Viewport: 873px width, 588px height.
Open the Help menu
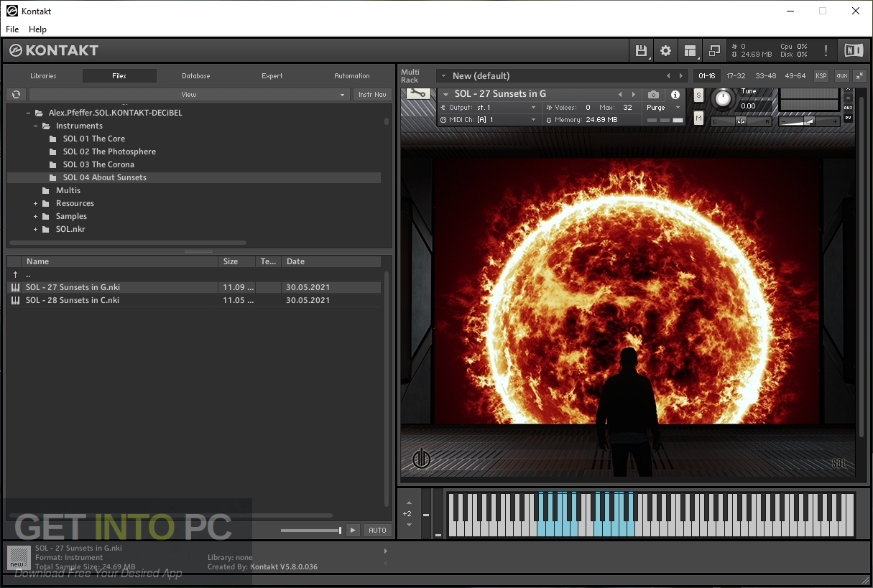coord(37,29)
